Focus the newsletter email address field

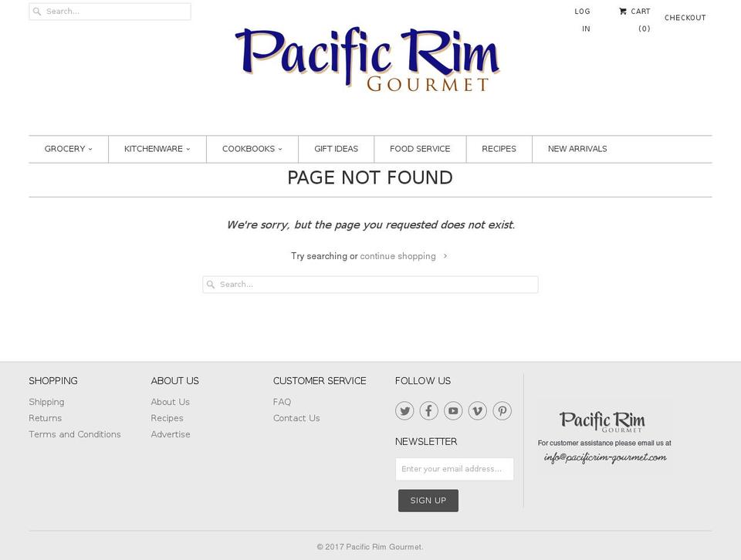tap(455, 469)
